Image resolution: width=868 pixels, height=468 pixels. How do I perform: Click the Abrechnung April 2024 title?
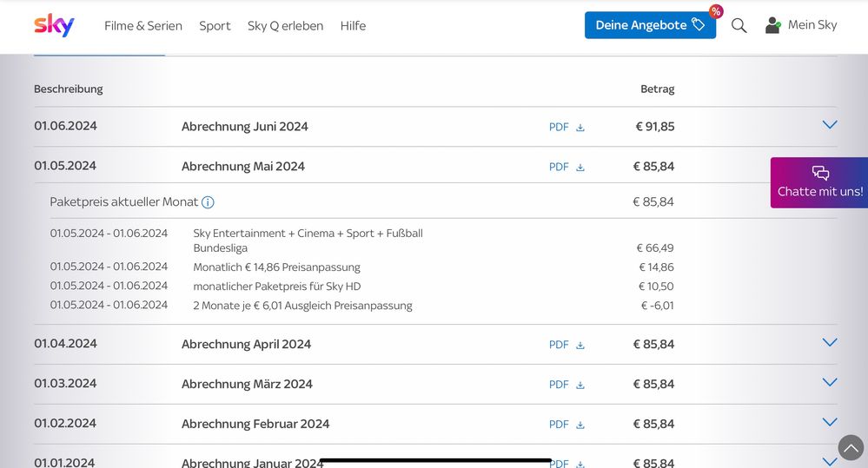click(247, 344)
